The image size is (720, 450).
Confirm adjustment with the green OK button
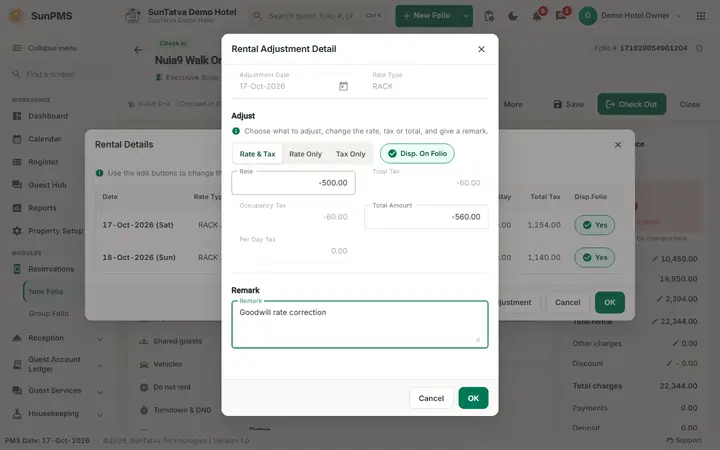pos(473,398)
